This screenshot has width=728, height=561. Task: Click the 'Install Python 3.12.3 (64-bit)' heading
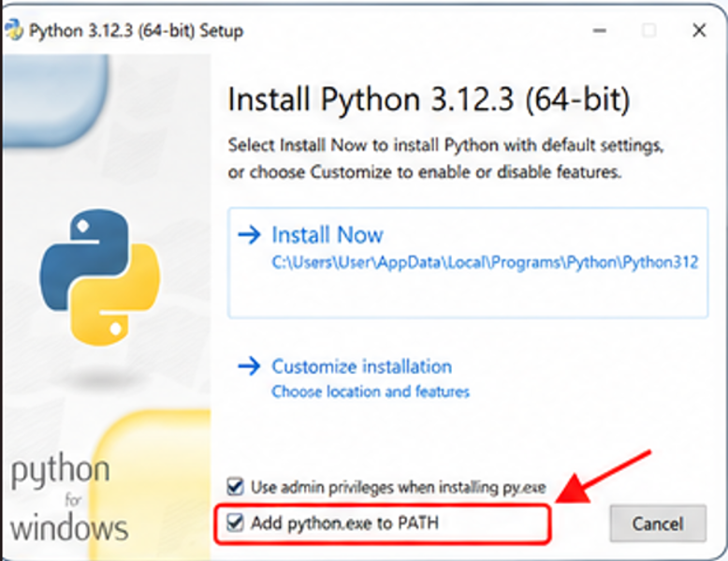pyautogui.click(x=429, y=99)
